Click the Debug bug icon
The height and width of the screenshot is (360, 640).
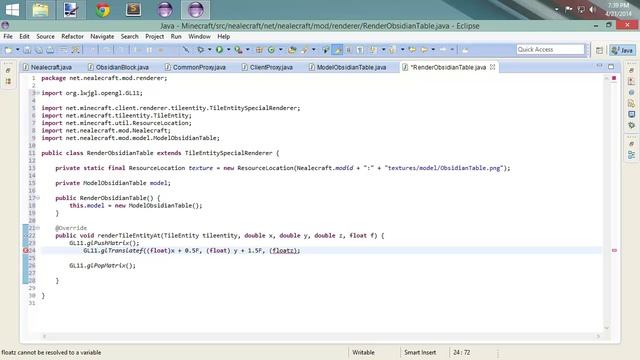pos(200,50)
